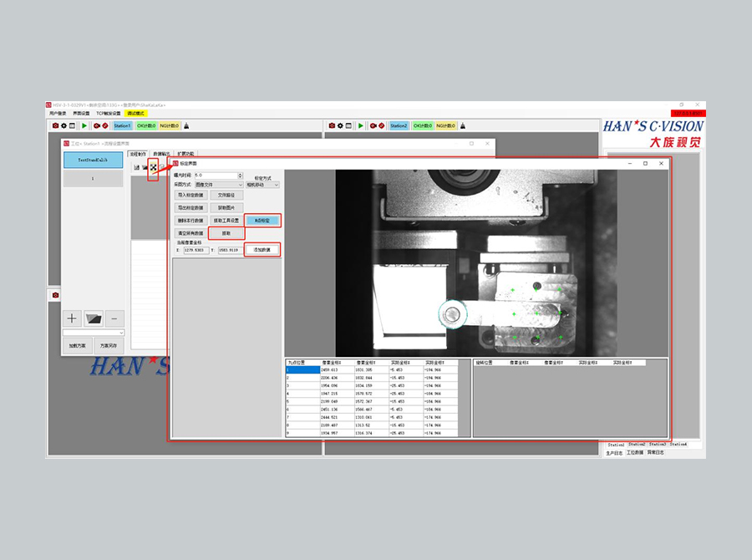This screenshot has width=752, height=560.
Task: Click the plus icon to add a scheme
Action: [73, 318]
